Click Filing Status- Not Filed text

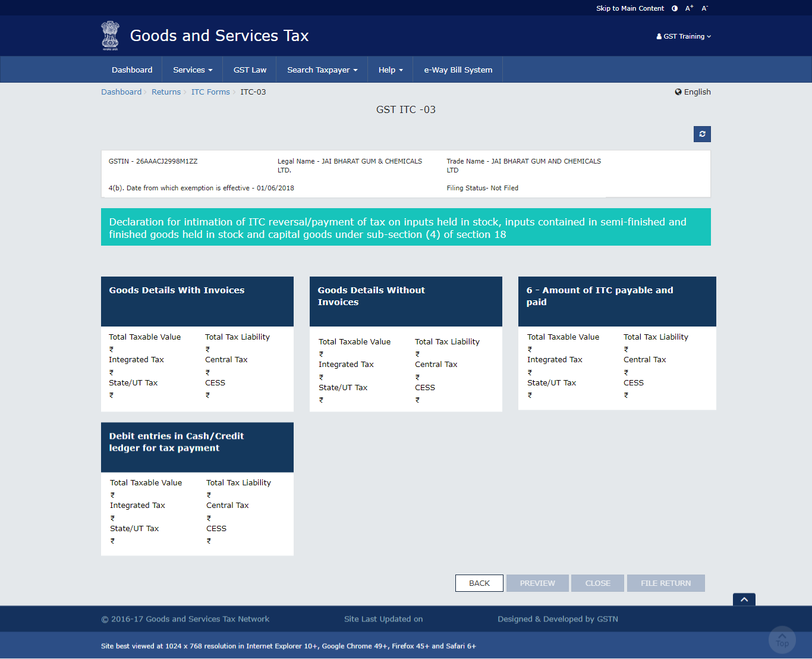pos(483,188)
